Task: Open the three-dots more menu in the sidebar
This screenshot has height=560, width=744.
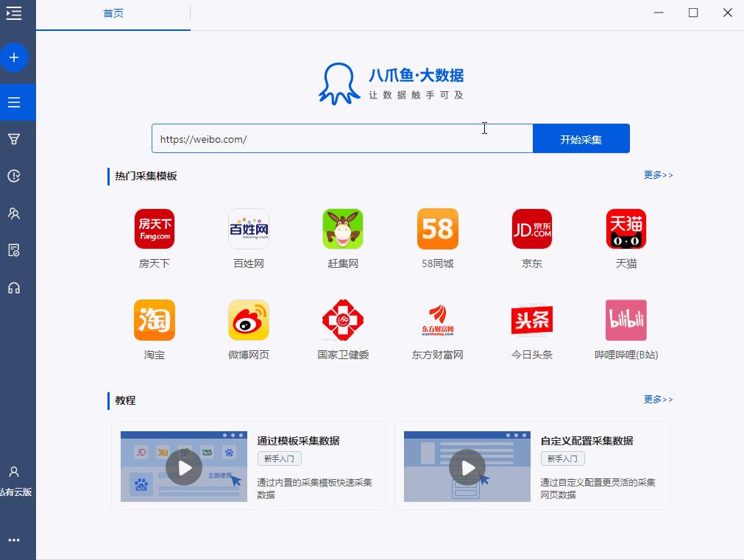Action: (x=14, y=540)
